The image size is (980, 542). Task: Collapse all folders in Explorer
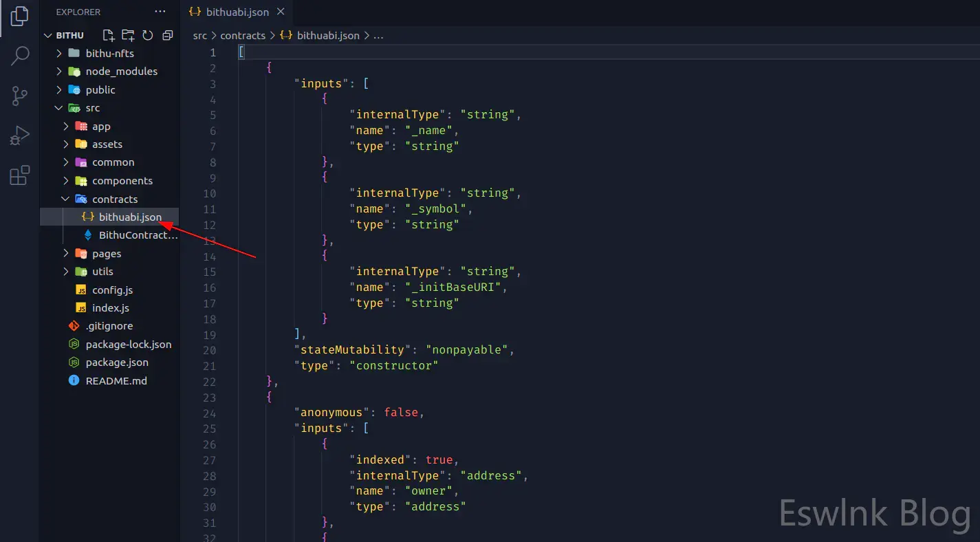pos(167,35)
